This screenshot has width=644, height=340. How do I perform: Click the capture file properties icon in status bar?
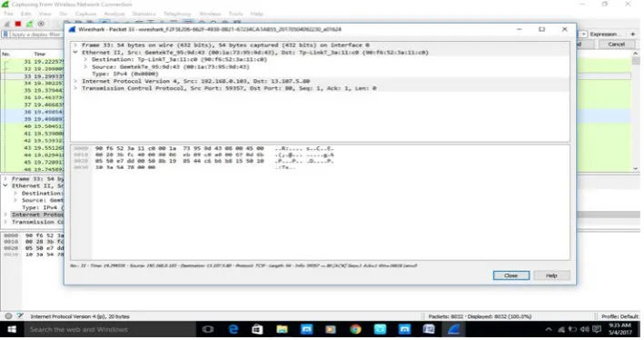tap(20, 316)
